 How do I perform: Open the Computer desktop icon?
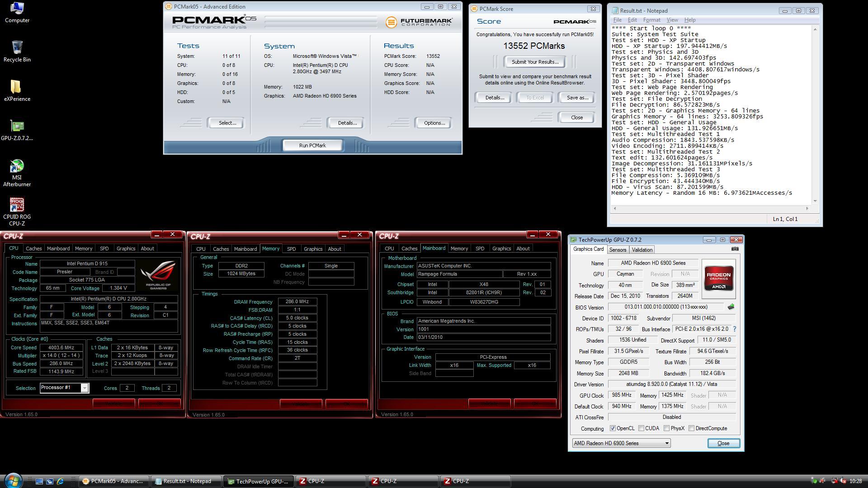click(x=17, y=12)
